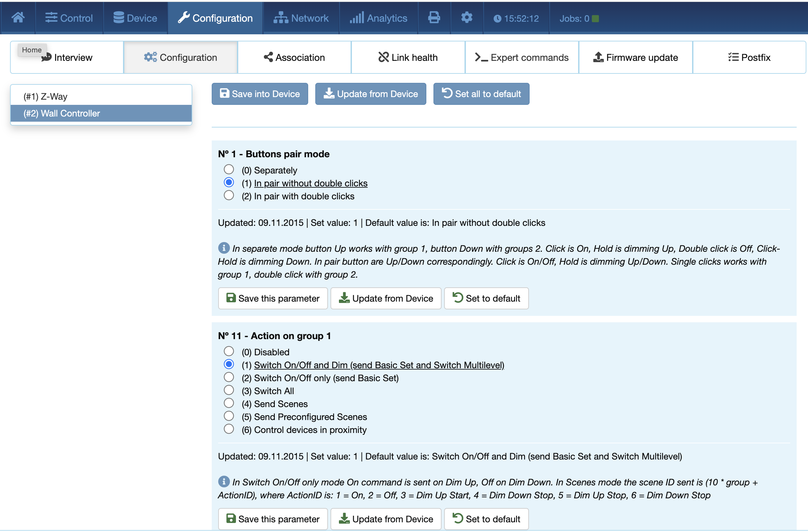Save parameter for Action on group 1

[273, 519]
